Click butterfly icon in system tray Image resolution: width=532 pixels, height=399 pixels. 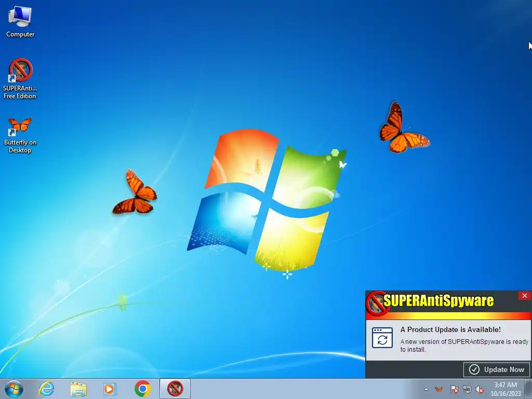438,389
